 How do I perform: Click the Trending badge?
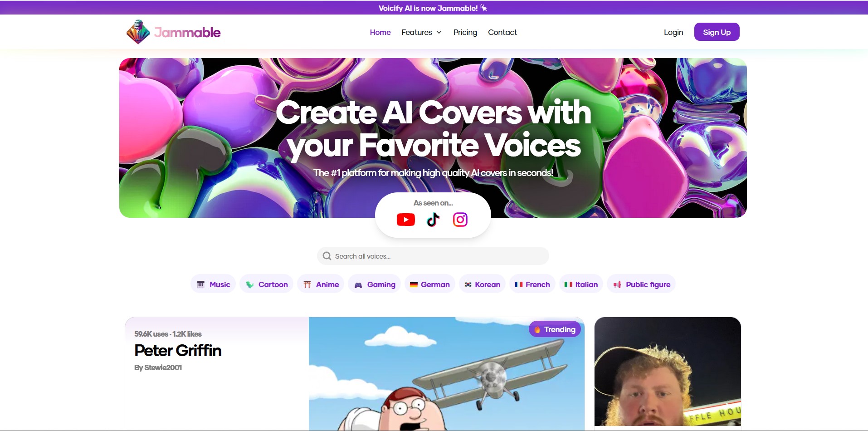tap(555, 329)
